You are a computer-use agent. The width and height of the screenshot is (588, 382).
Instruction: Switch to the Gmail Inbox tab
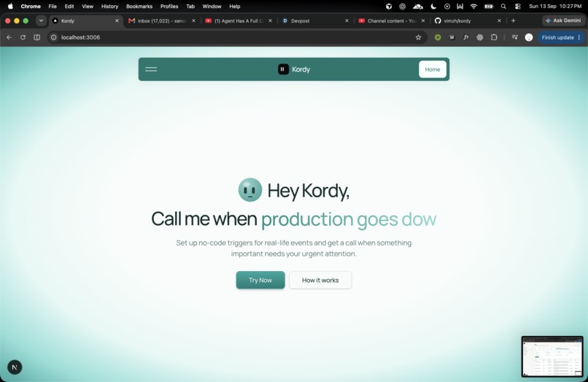click(x=161, y=20)
